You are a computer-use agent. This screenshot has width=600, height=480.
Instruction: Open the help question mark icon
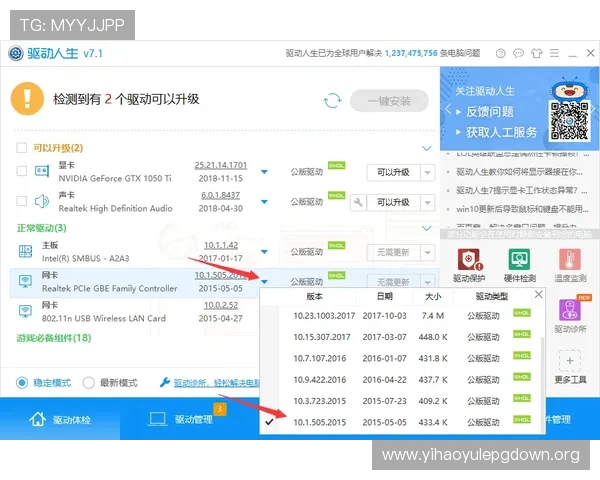[501, 53]
